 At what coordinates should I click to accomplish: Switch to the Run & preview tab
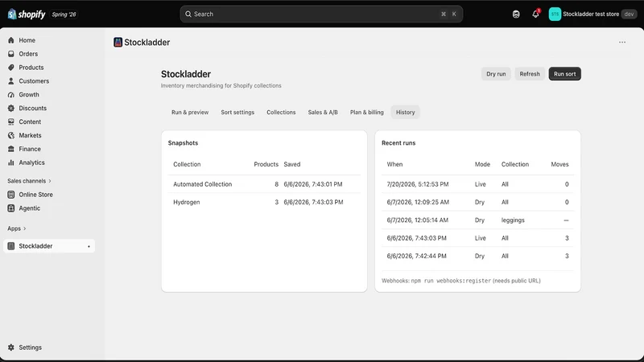point(190,112)
